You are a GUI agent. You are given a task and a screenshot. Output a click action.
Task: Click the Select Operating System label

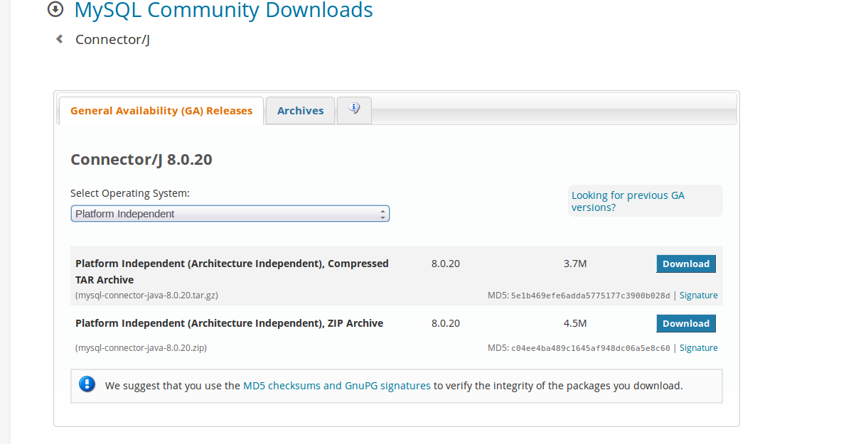tap(130, 193)
